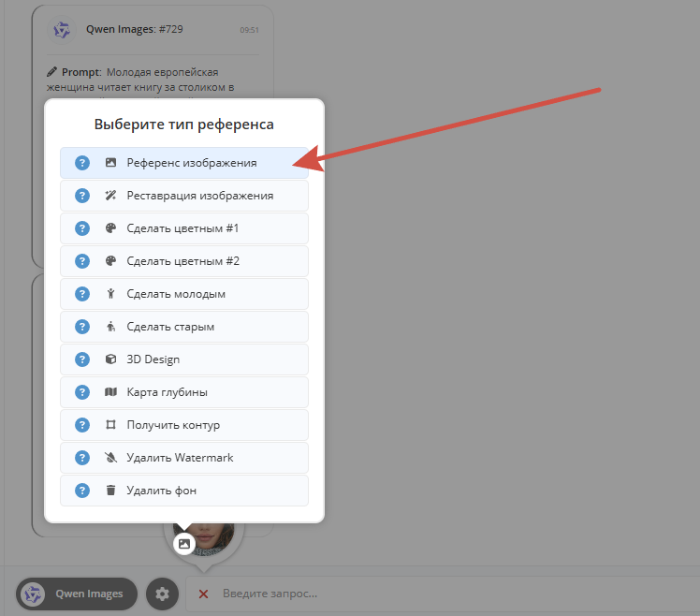Click help icon beside Удалить Watermark
This screenshot has width=700, height=616.
tap(82, 458)
